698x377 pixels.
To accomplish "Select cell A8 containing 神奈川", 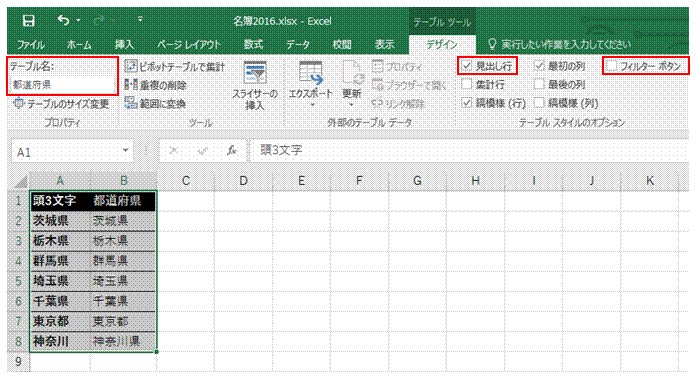I will click(x=60, y=341).
